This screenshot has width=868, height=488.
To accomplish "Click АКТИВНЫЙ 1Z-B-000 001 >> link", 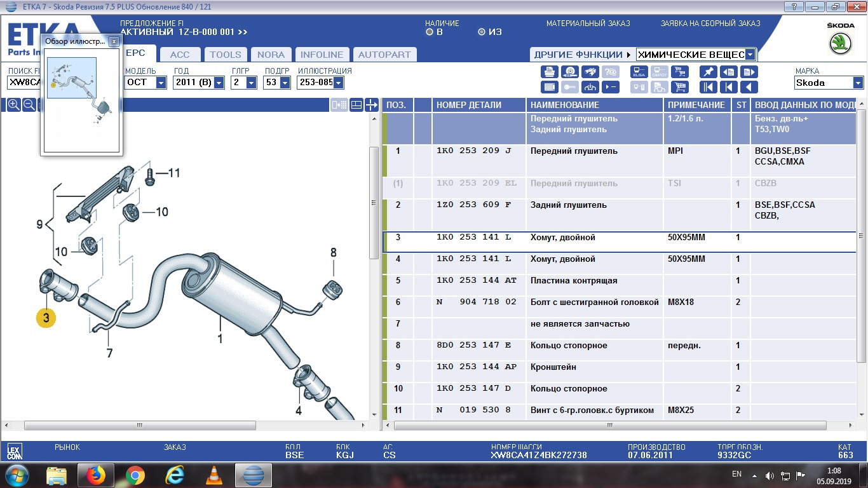I will point(184,32).
